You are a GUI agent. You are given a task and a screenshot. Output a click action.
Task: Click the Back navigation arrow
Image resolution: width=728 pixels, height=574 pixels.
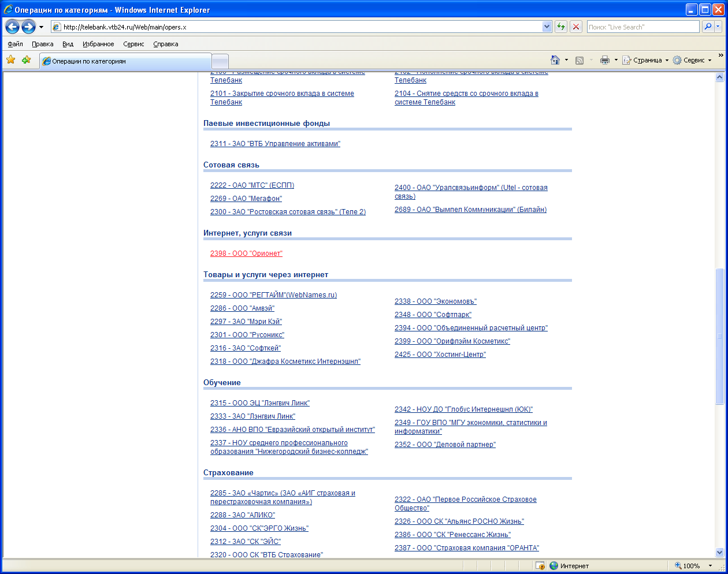(13, 27)
